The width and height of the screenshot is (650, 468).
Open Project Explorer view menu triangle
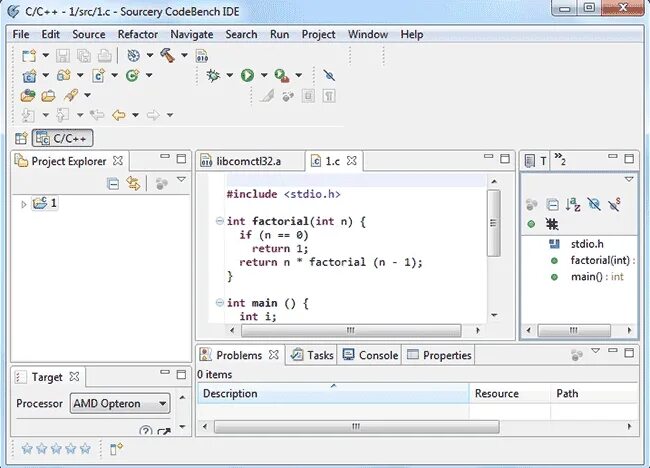[181, 179]
